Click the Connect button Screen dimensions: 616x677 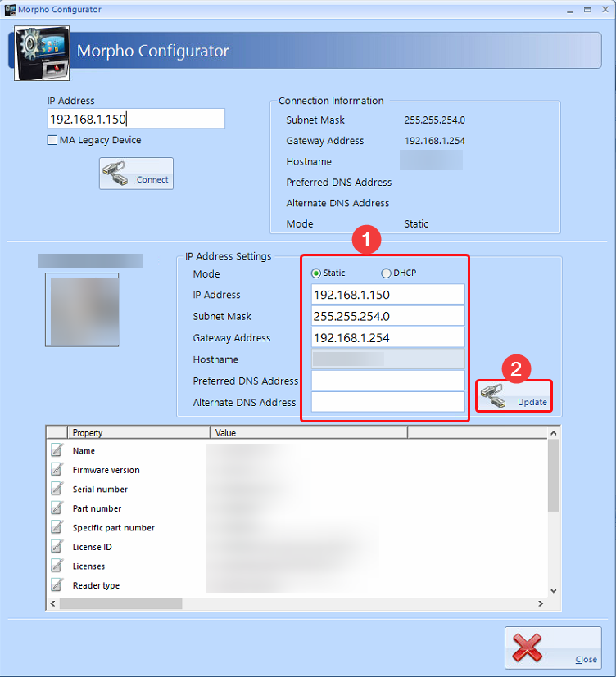point(136,174)
